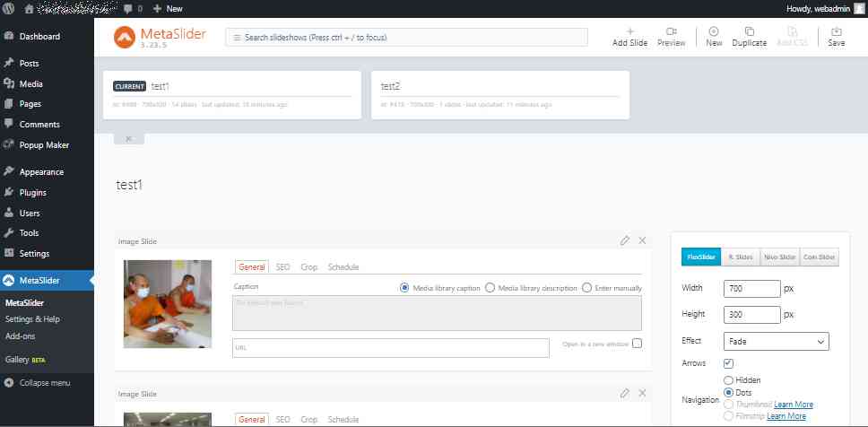Duplicate the current slideshow

749,31
